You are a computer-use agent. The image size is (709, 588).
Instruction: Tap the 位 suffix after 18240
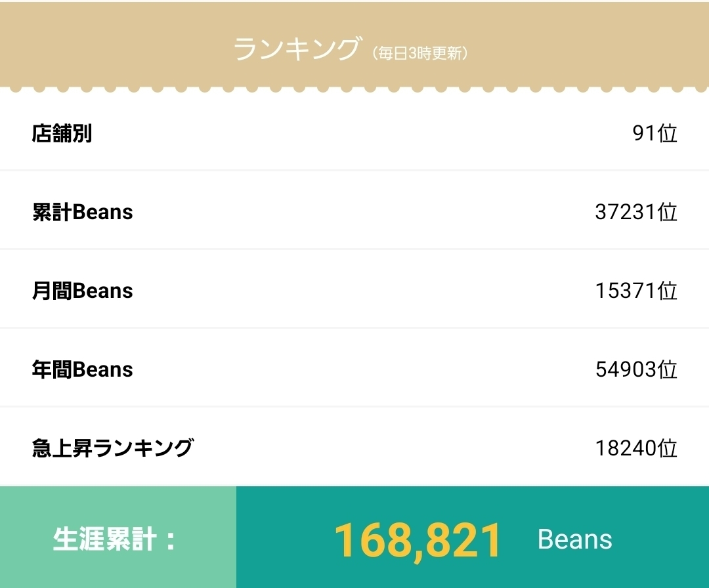(668, 448)
